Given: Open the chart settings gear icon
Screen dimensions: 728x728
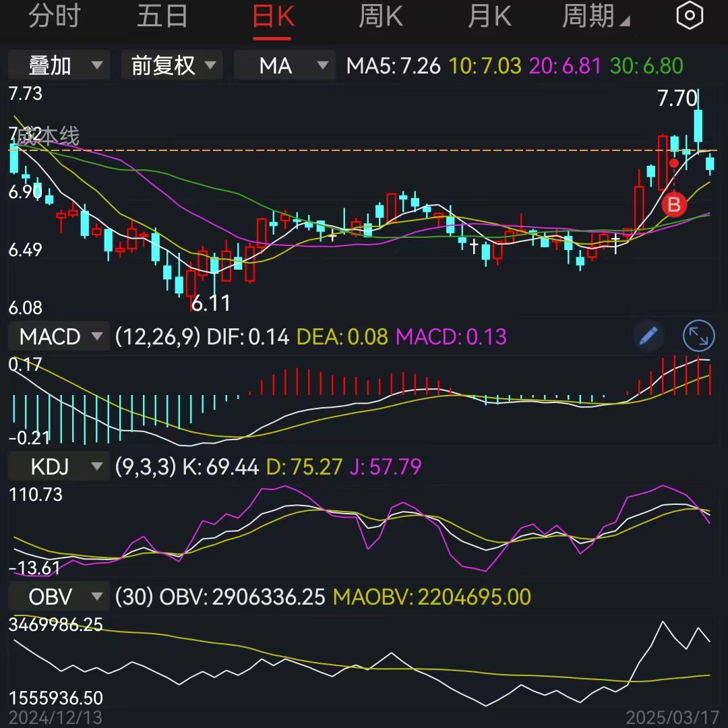Looking at the screenshot, I should point(689,15).
